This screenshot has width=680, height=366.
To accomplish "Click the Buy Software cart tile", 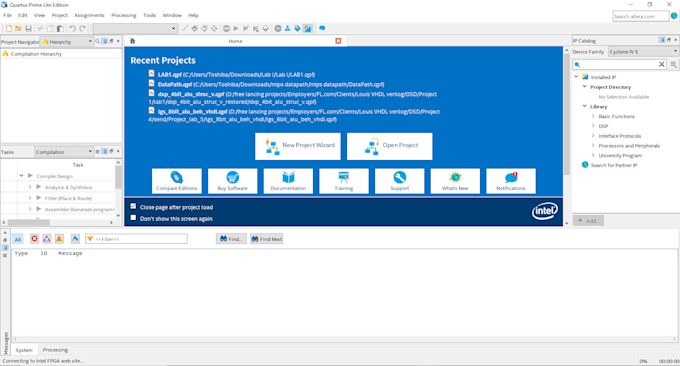I will coord(232,181).
